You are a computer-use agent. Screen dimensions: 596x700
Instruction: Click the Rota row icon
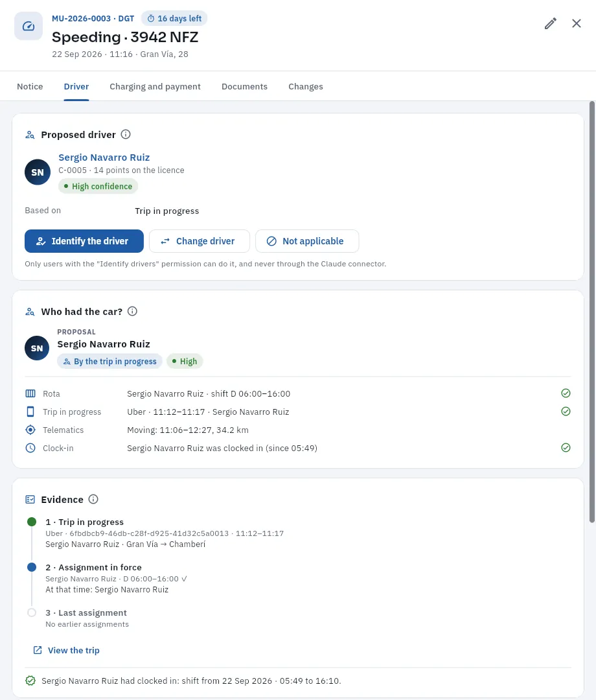[30, 393]
